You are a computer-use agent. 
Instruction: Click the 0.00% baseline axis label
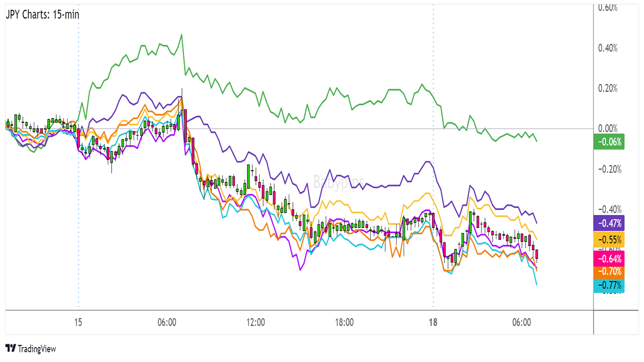609,129
